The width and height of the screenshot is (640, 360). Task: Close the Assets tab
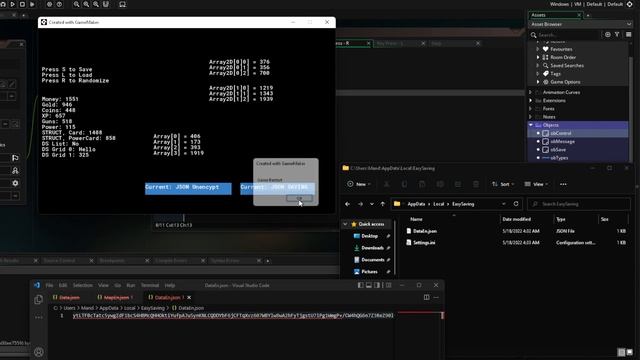click(x=579, y=15)
